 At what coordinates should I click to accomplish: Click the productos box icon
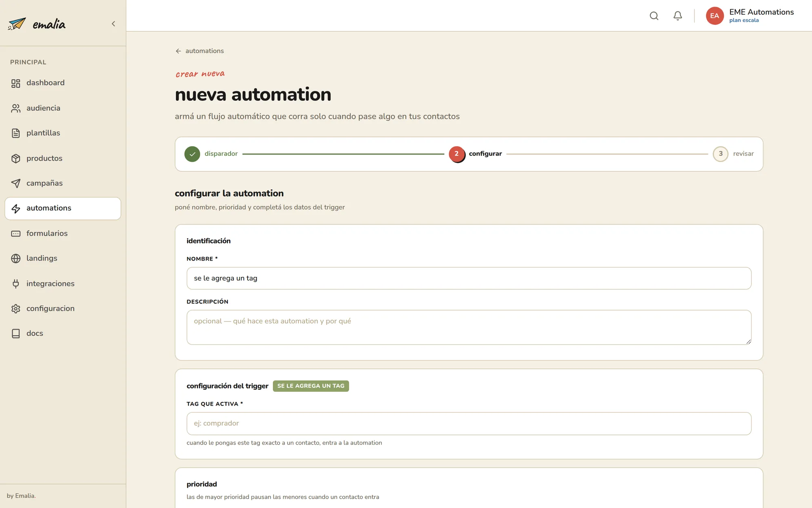16,158
